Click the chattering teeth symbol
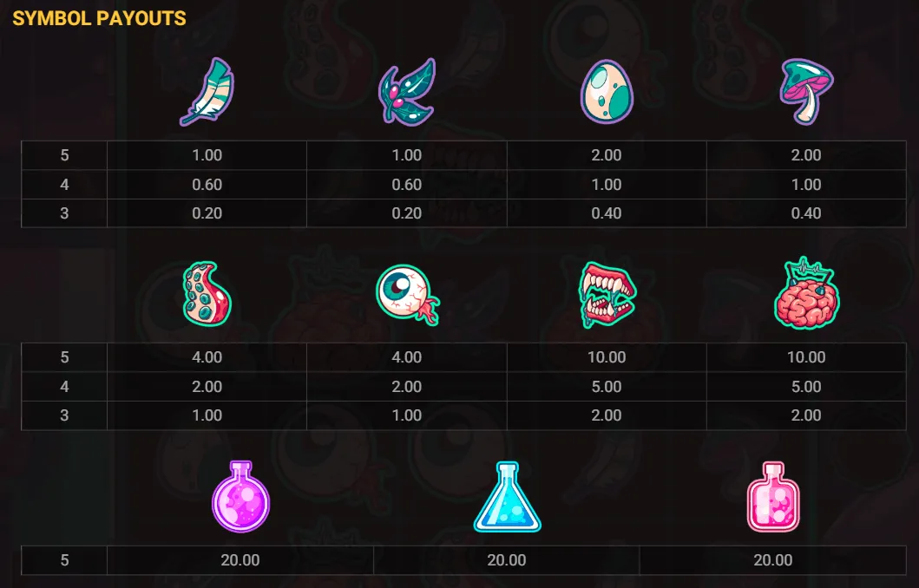Image resolution: width=919 pixels, height=588 pixels. (607, 294)
